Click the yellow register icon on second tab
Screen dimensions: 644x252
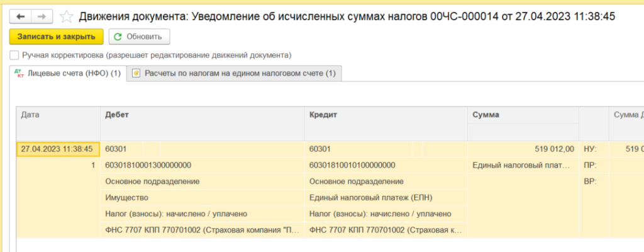coord(136,74)
